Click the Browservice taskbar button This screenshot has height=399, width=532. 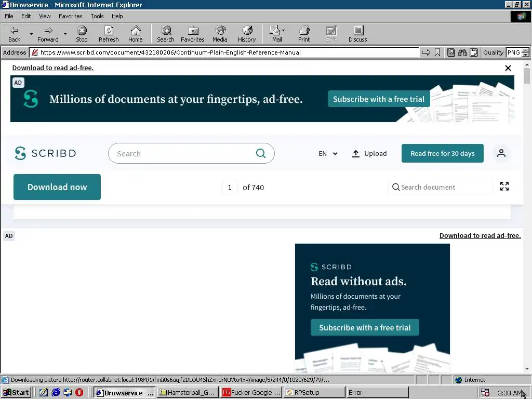(124, 393)
